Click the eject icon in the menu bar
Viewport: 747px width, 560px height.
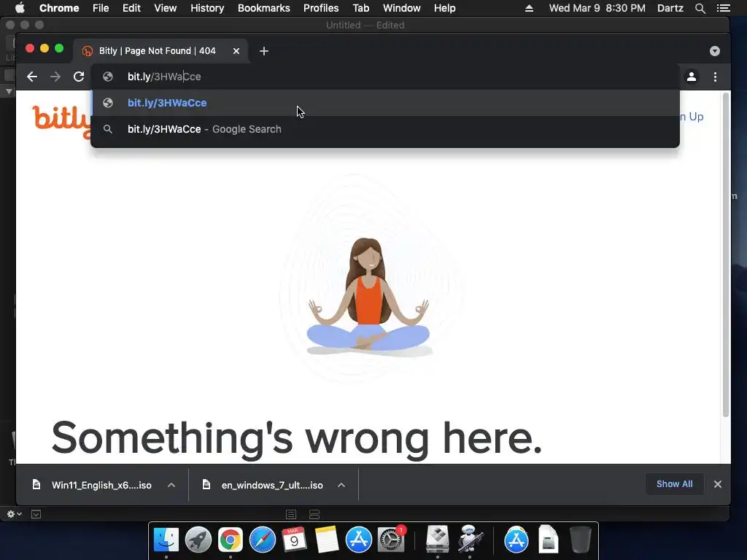click(529, 8)
